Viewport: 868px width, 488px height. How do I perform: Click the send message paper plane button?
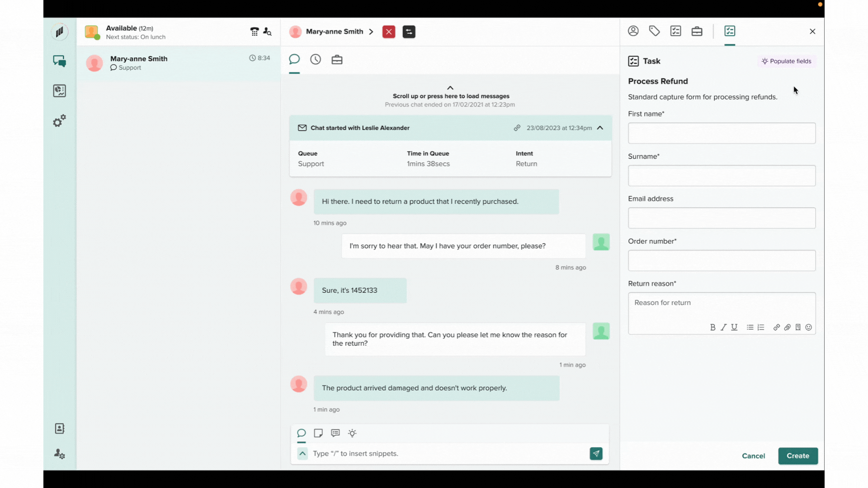pyautogui.click(x=596, y=453)
